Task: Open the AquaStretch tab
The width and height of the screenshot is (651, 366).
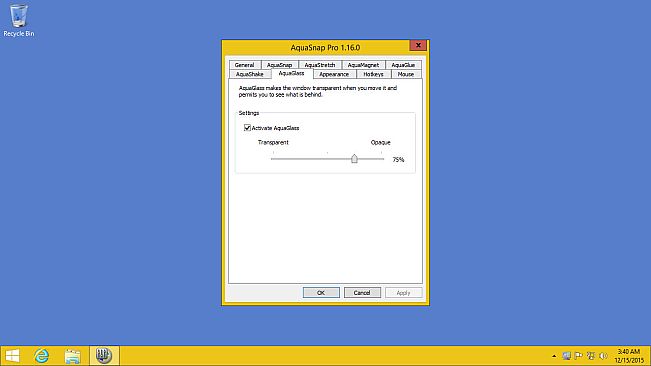Action: 320,65
